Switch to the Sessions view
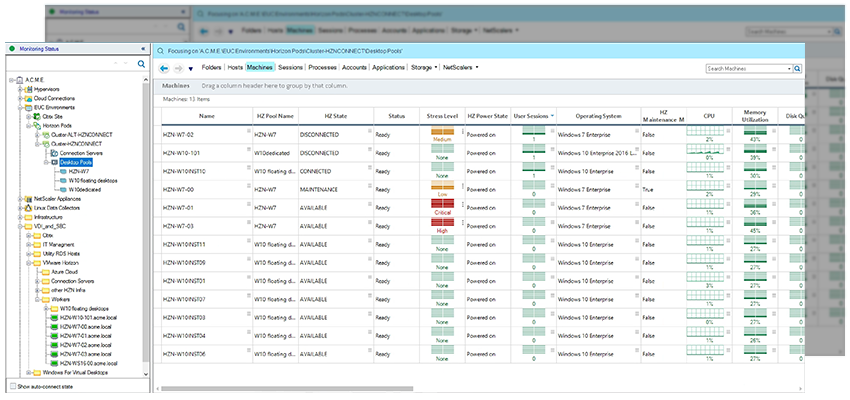 click(x=290, y=68)
